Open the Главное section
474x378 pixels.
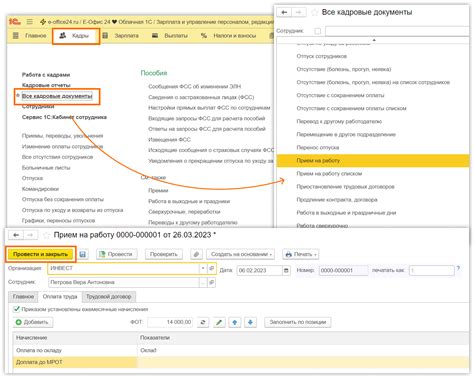(x=30, y=36)
